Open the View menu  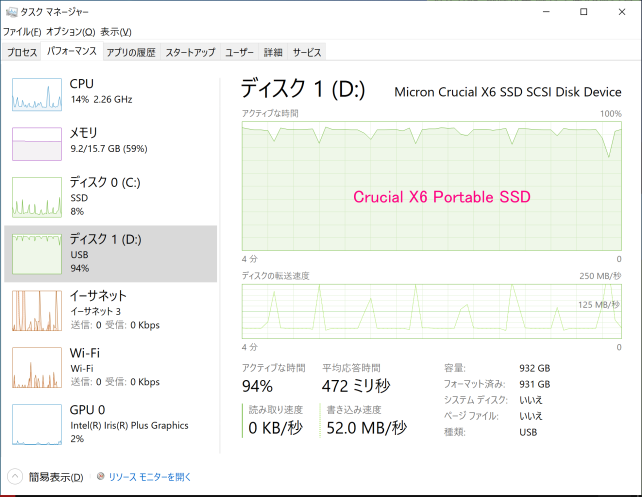point(116,32)
